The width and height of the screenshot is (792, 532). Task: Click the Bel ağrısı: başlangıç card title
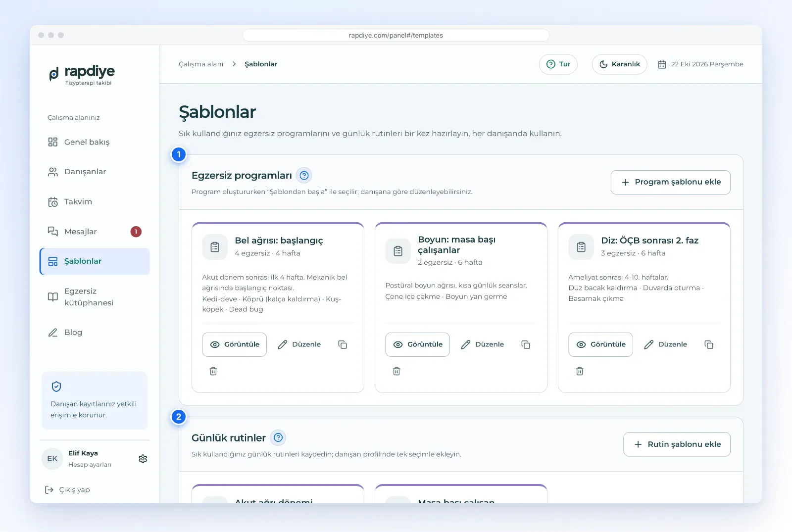click(x=279, y=241)
